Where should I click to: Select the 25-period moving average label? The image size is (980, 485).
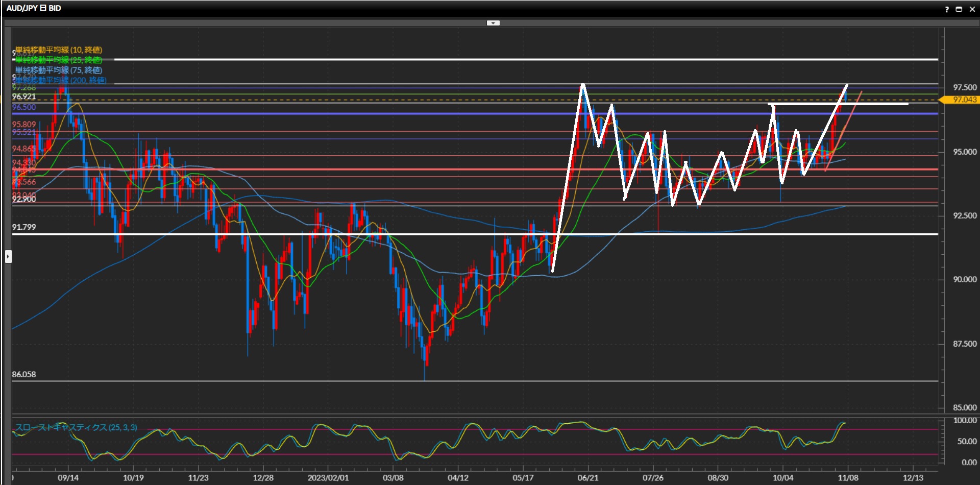(x=59, y=60)
